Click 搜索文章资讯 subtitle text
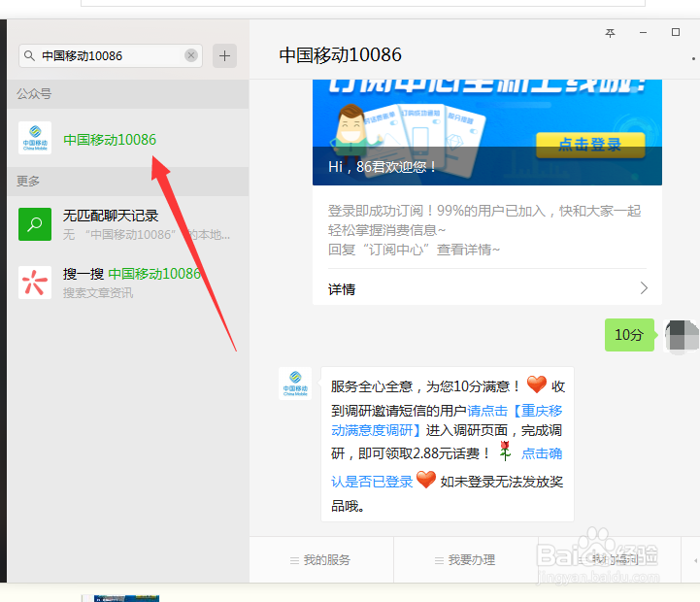Screen dimensions: 700x602 click(98, 293)
